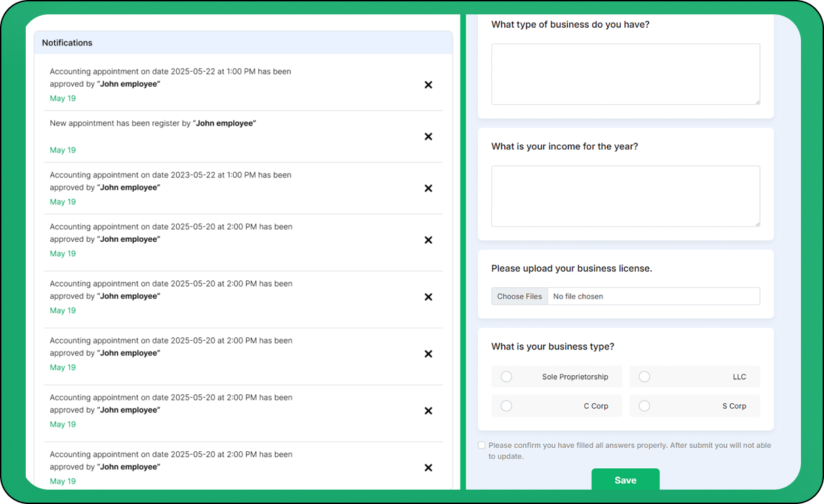Check the confirm all answers filled checkbox
The image size is (824, 504).
[x=481, y=445]
